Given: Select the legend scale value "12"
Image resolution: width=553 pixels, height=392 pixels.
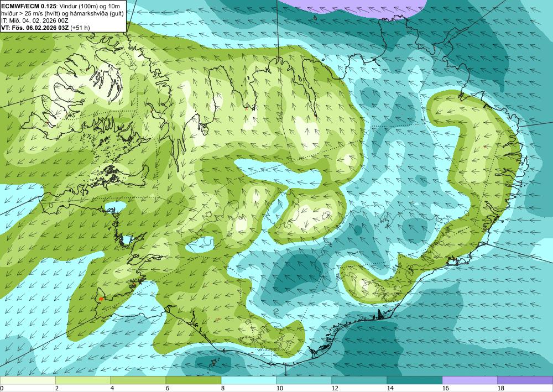Looking at the screenshot, I should point(335,389).
